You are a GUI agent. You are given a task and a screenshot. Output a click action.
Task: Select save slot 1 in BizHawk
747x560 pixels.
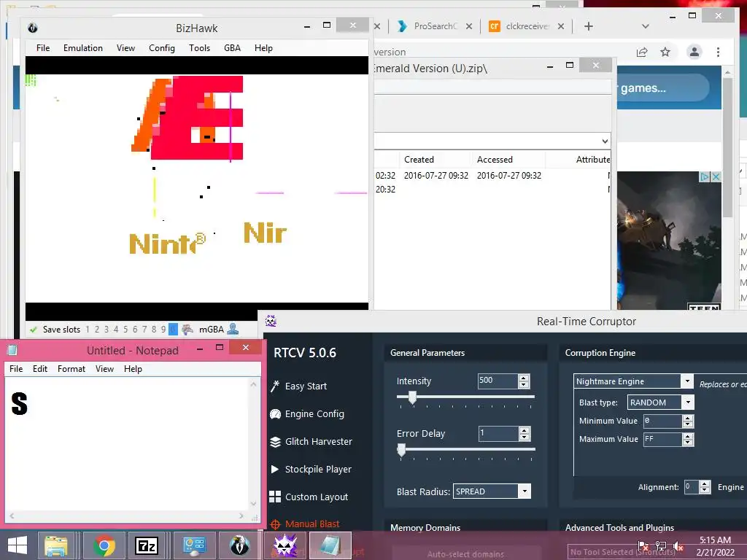88,329
